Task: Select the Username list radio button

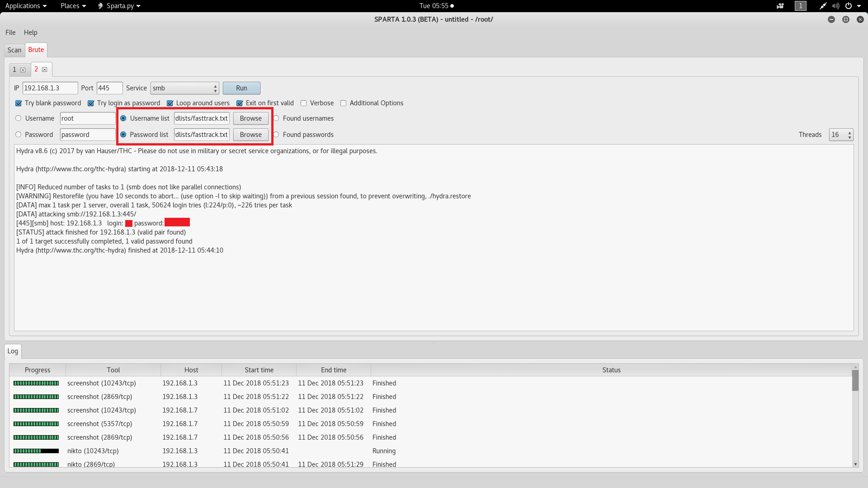Action: click(x=123, y=118)
